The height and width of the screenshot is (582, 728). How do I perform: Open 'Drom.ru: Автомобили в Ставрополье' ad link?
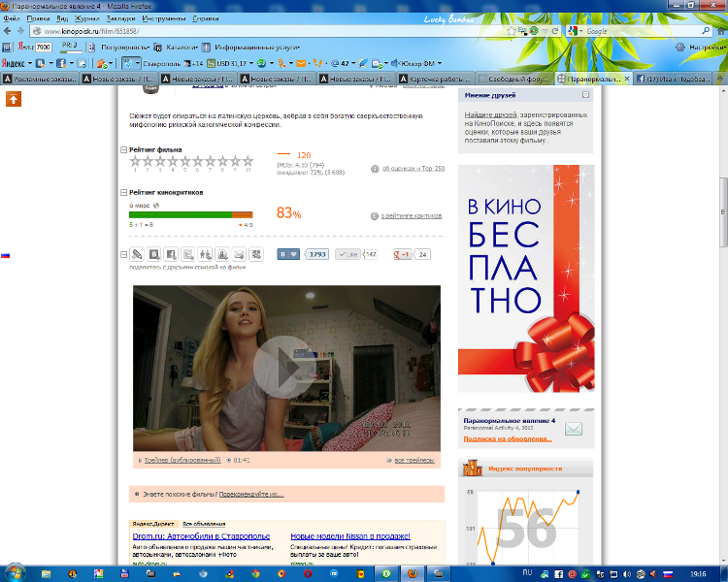[201, 536]
